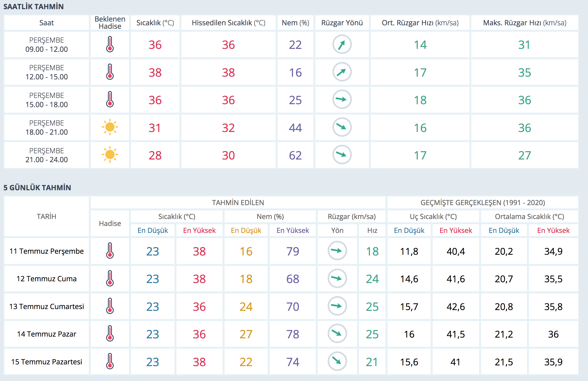Click the Nem (%) header in hourly table

tap(295, 23)
